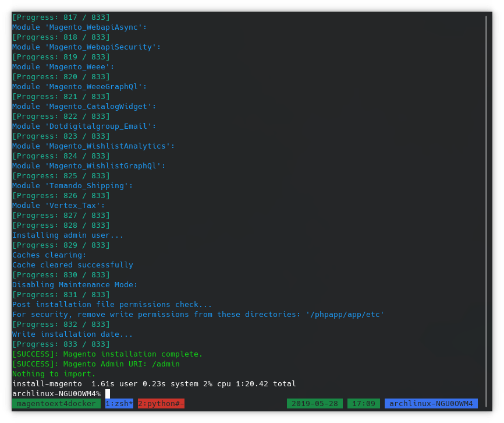Click the clock showing 17:09
Screen dimensions: 504x423
coord(364,403)
